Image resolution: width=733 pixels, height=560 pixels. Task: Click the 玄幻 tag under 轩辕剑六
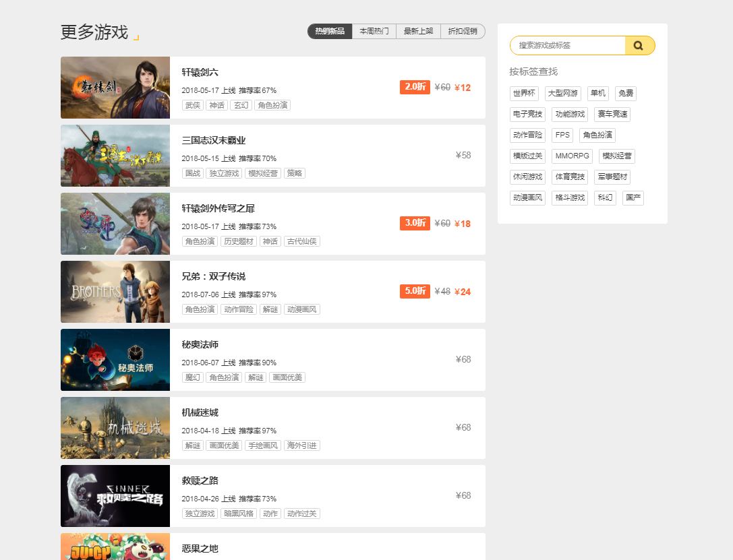tap(241, 106)
